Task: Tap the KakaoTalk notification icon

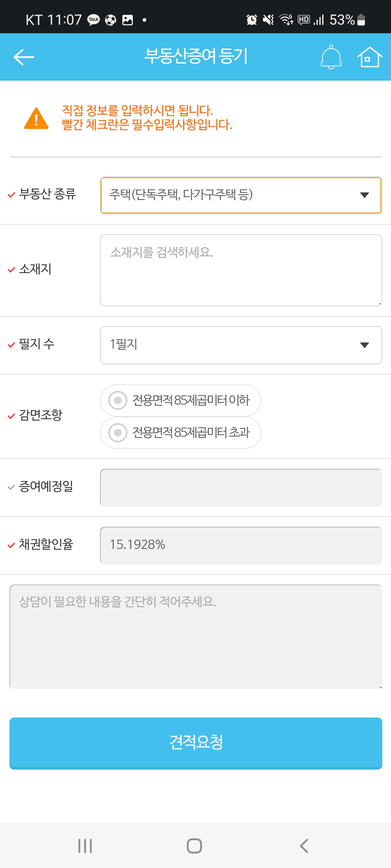Action: tap(93, 20)
